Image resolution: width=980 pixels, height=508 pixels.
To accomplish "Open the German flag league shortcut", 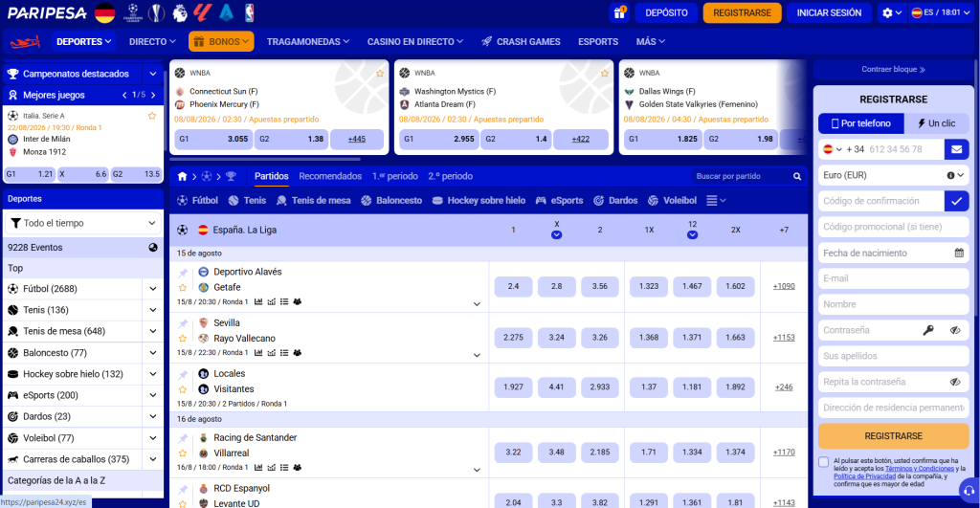I will [104, 12].
